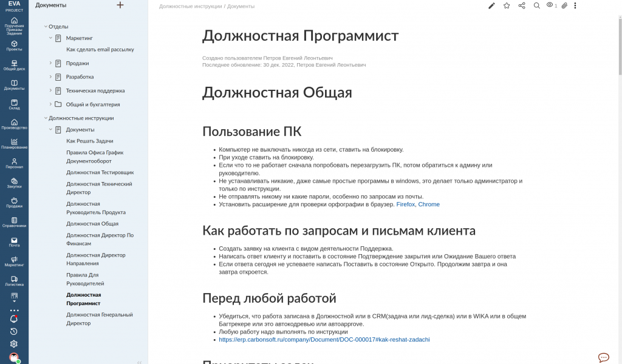Open Должностная Тестировщик document
The width and height of the screenshot is (622, 364).
100,172
